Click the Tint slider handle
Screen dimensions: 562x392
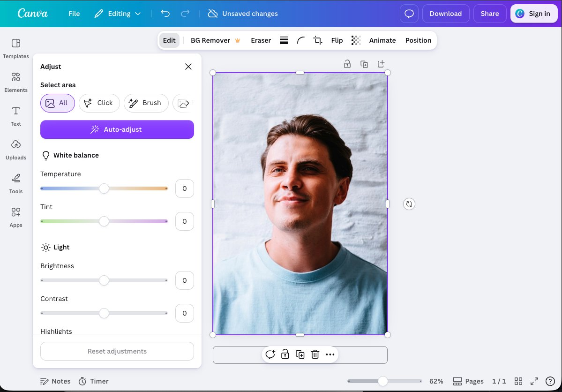(104, 221)
